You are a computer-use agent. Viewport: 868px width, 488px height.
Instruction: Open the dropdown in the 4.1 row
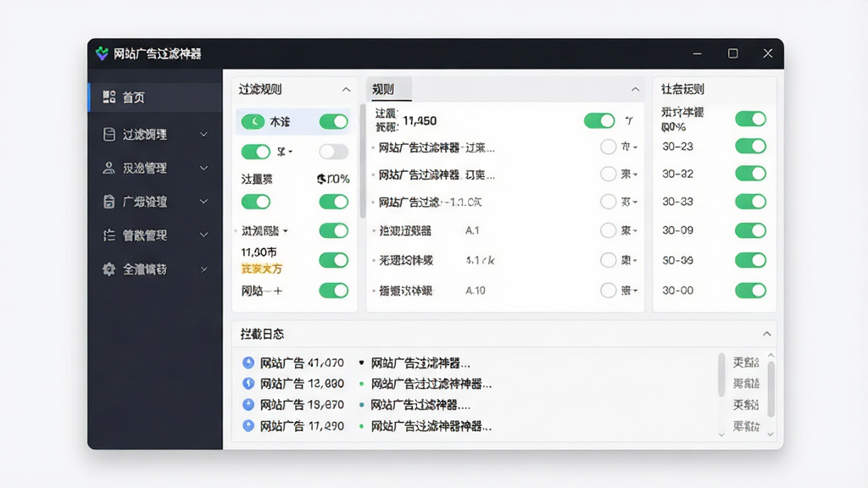[630, 260]
